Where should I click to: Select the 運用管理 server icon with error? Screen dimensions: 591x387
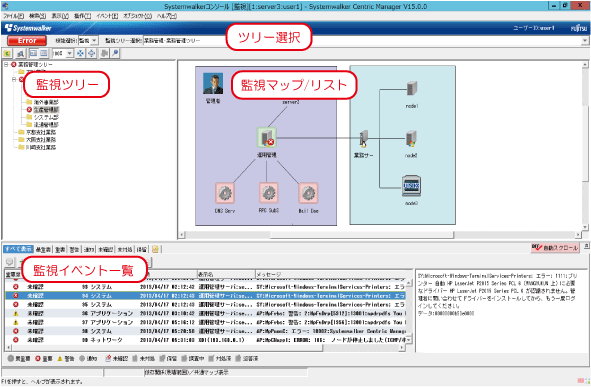[x=266, y=138]
